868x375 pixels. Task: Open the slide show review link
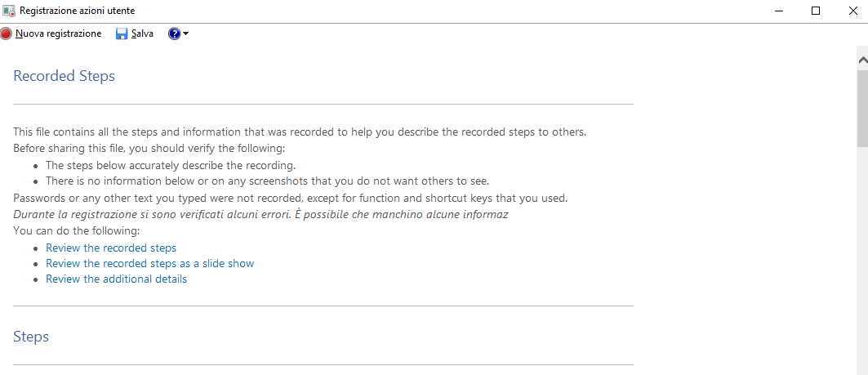pos(149,263)
